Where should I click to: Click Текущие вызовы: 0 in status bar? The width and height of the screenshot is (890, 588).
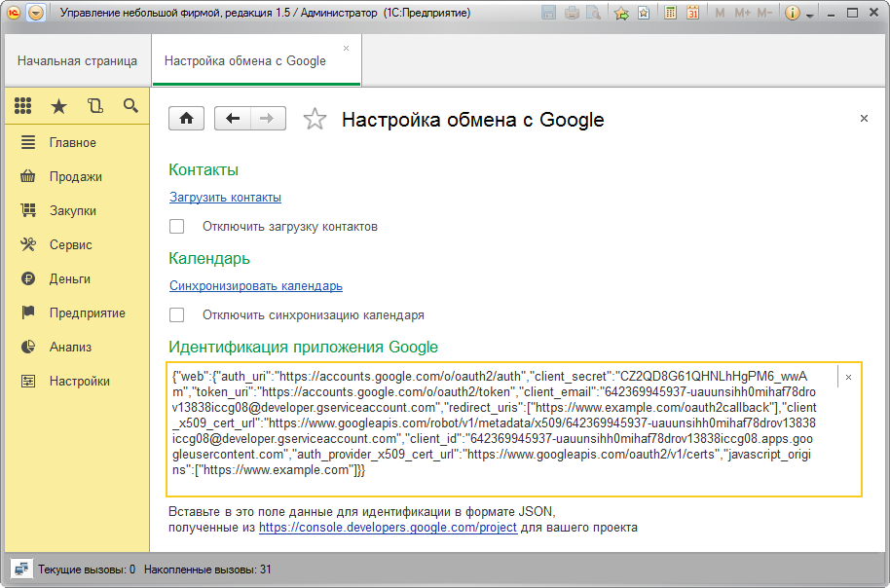[87, 570]
